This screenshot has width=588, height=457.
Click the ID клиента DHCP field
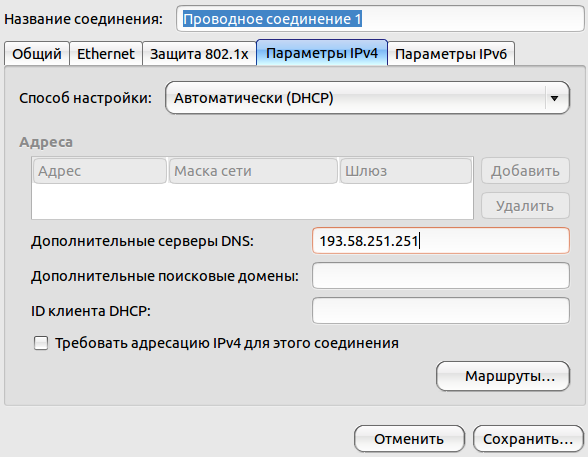[x=441, y=311]
